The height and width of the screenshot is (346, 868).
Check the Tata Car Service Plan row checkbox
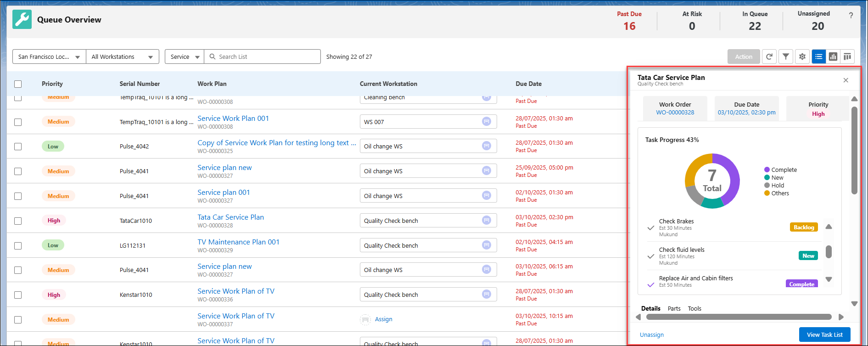point(18,221)
